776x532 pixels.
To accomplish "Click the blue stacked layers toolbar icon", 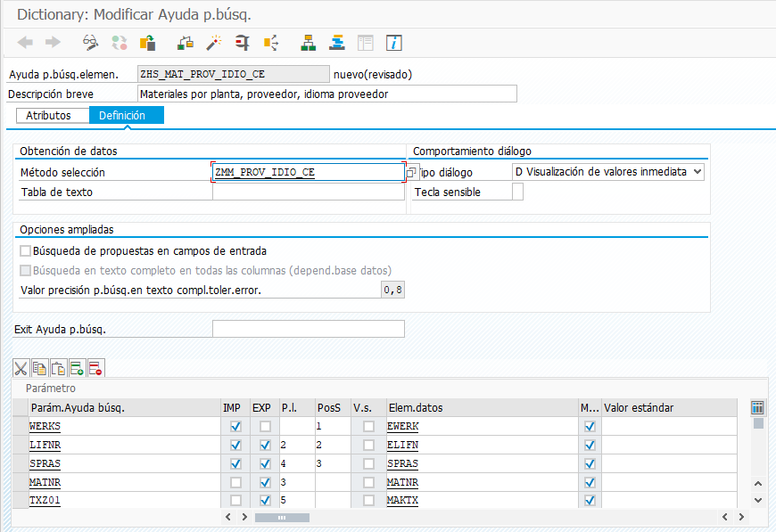I will [x=337, y=43].
